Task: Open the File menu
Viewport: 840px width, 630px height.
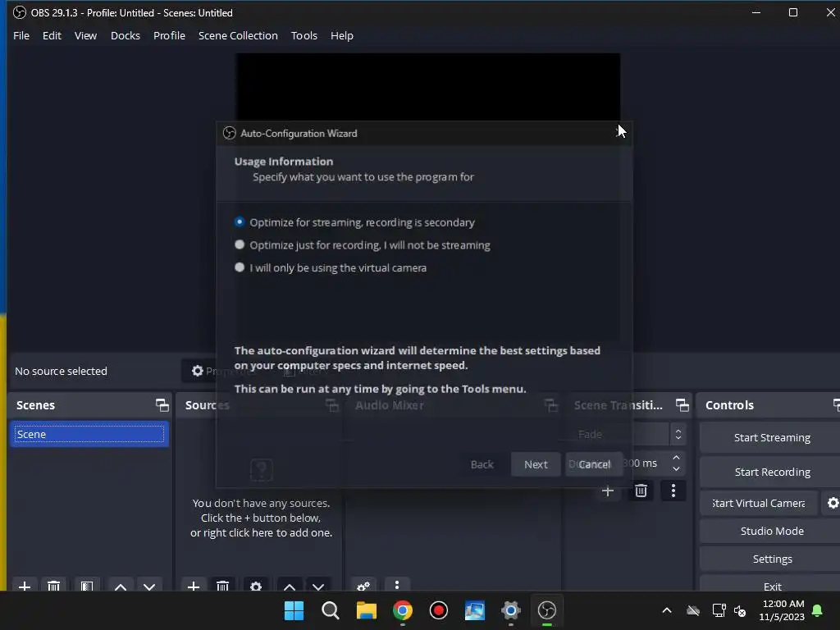Action: pyautogui.click(x=21, y=35)
